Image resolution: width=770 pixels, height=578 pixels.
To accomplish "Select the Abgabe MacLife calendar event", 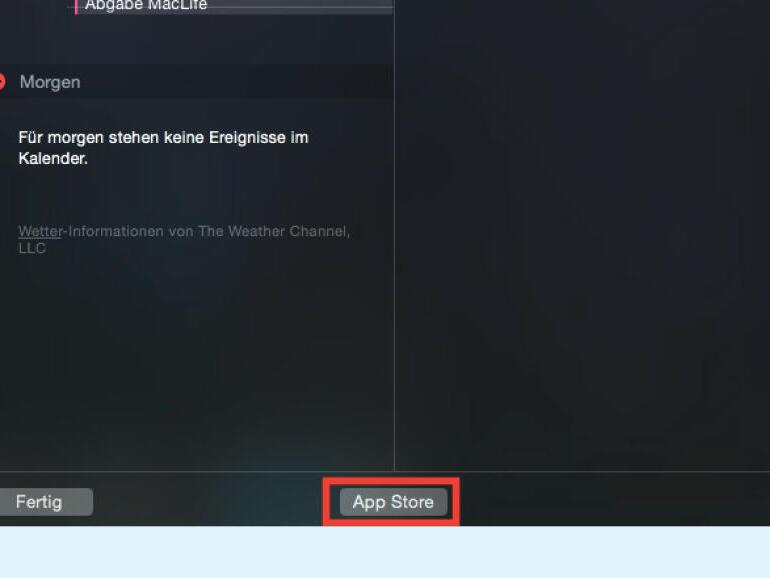I will (146, 5).
